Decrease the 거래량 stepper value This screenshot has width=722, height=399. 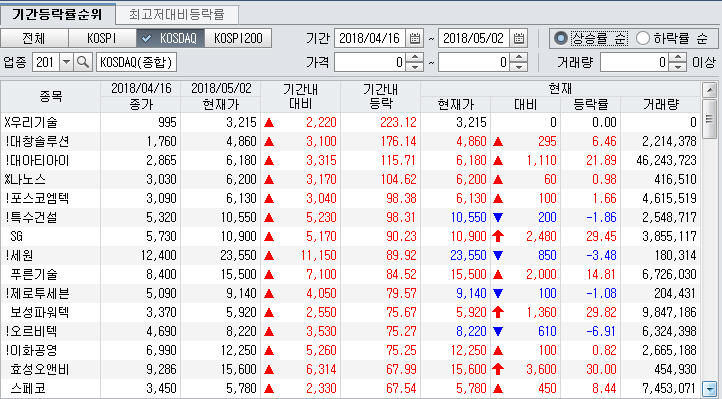(x=677, y=67)
